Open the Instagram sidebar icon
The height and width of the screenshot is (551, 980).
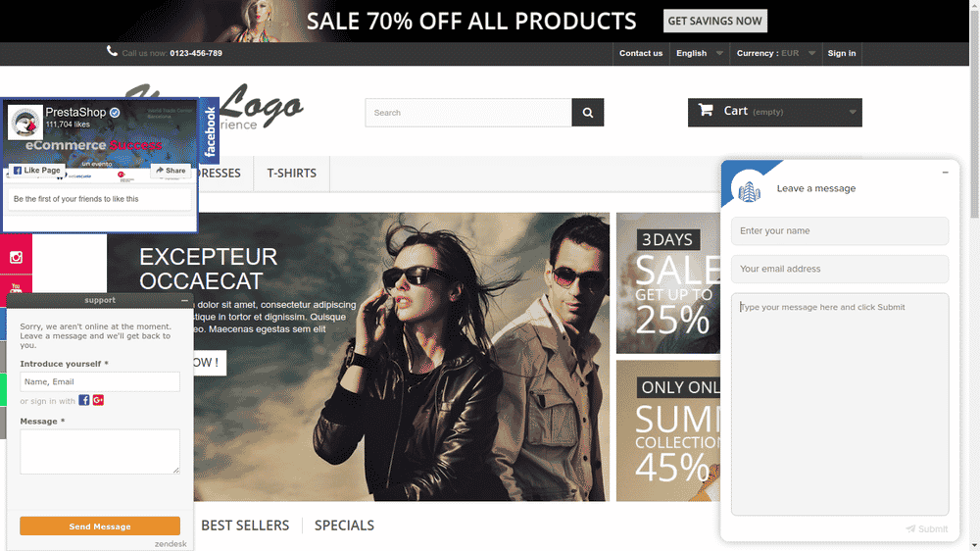16,257
